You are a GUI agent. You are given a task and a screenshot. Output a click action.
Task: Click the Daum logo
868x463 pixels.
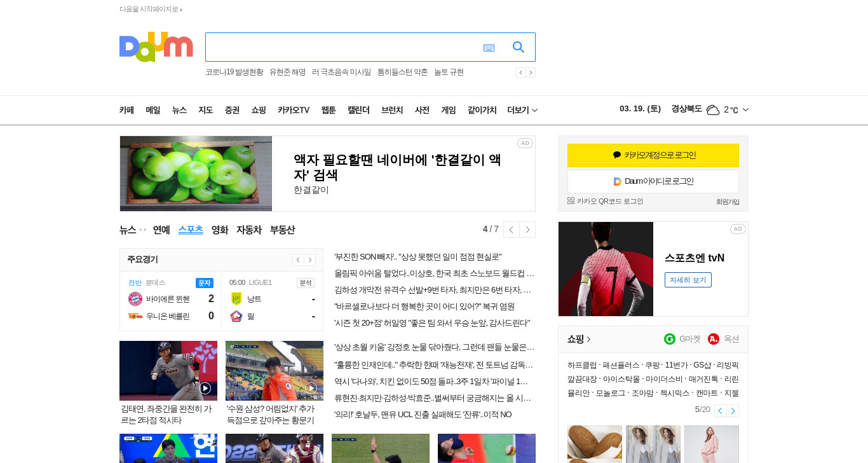(156, 47)
